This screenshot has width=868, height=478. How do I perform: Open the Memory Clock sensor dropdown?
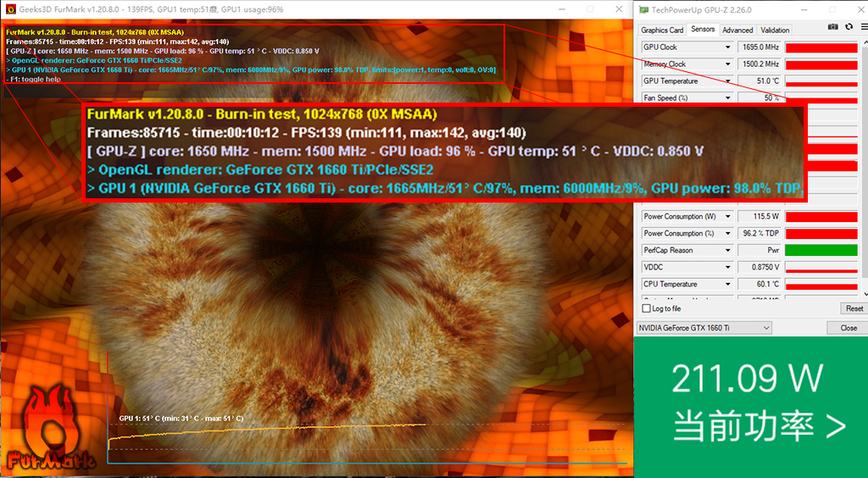[728, 64]
